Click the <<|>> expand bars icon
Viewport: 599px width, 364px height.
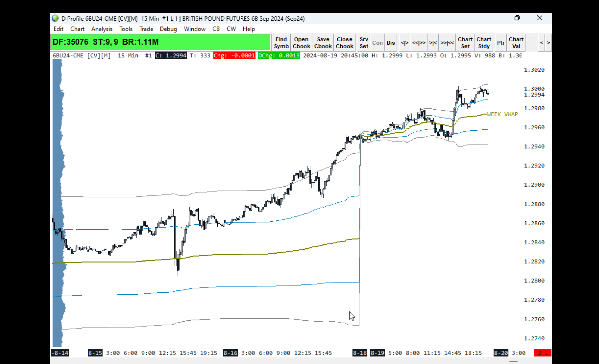coord(419,43)
